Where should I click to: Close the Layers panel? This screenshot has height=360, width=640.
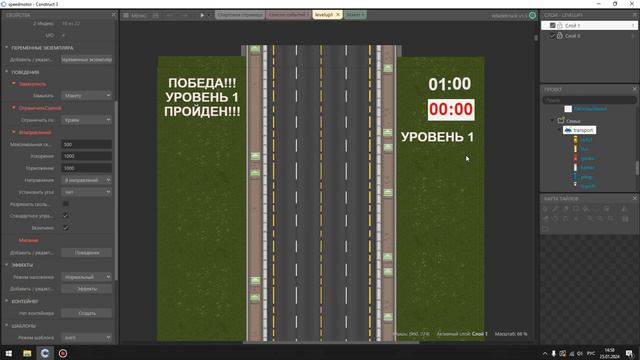[x=635, y=15]
